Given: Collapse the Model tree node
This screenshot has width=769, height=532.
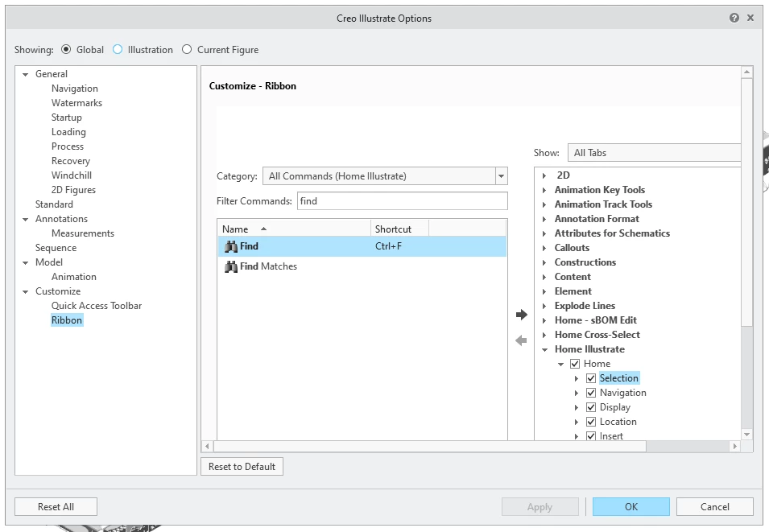Looking at the screenshot, I should (26, 263).
